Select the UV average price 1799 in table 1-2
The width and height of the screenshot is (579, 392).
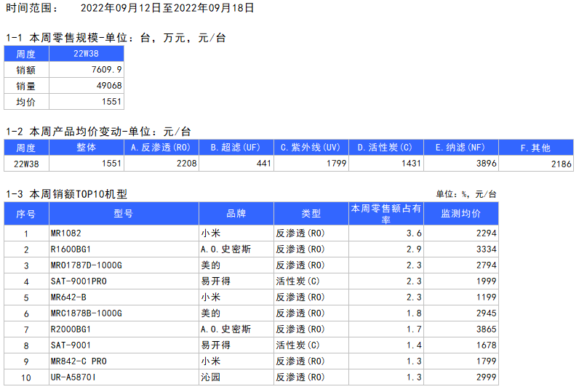pos(337,163)
